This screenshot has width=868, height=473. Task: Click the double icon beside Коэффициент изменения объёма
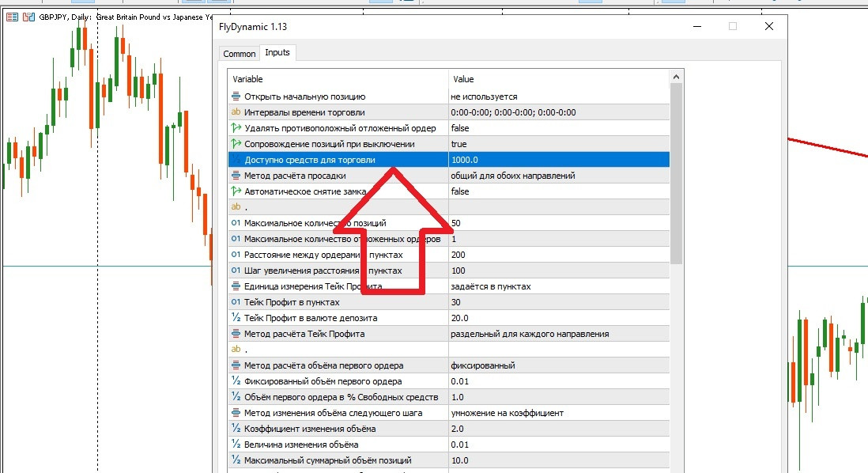(x=236, y=429)
